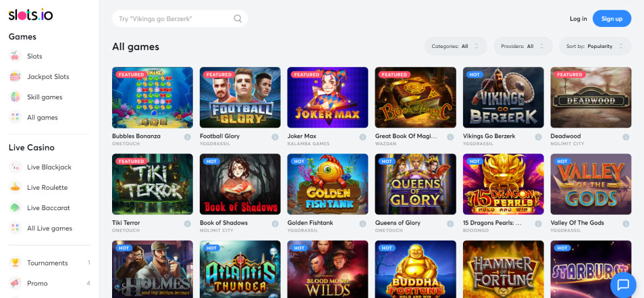Open the Hammer of Fortune thumbnail
Viewport: 644px width, 298px height.
[x=503, y=269]
